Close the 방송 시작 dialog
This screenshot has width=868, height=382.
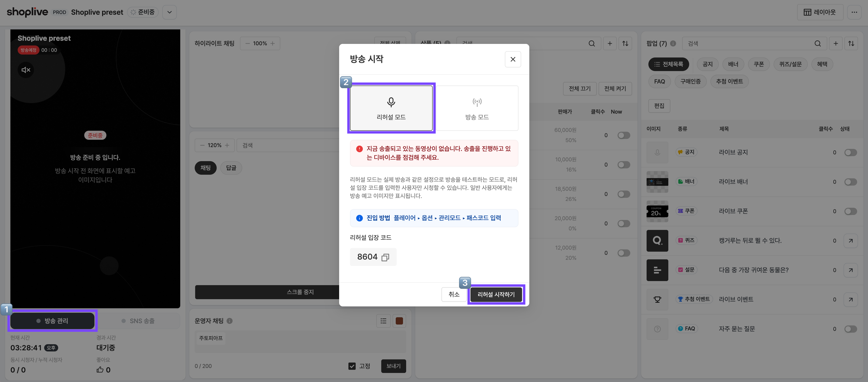(513, 59)
